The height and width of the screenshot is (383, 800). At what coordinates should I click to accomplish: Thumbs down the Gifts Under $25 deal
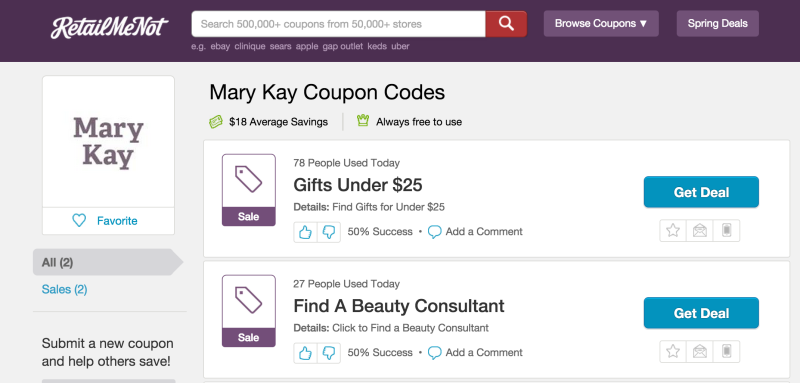(x=329, y=232)
